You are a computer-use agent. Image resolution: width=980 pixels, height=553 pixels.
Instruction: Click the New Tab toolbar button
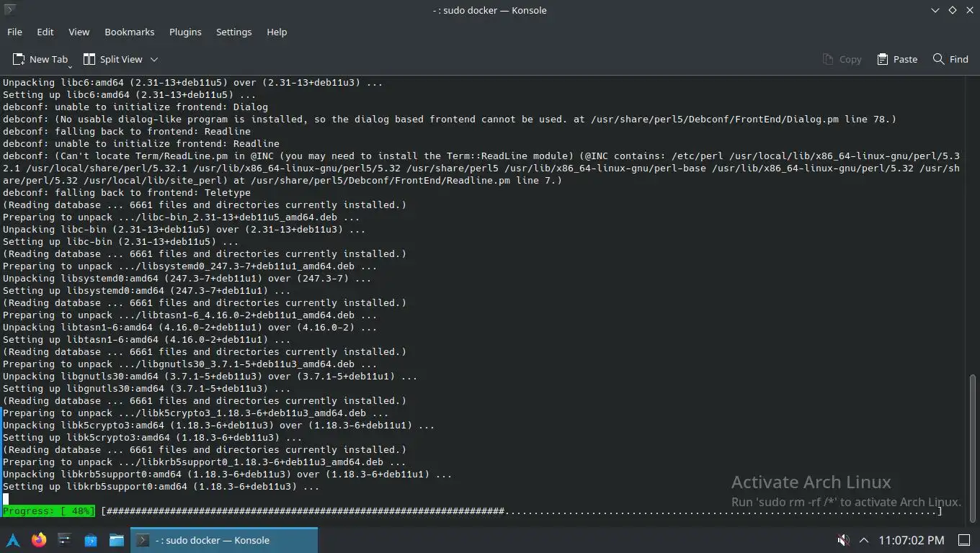(40, 59)
